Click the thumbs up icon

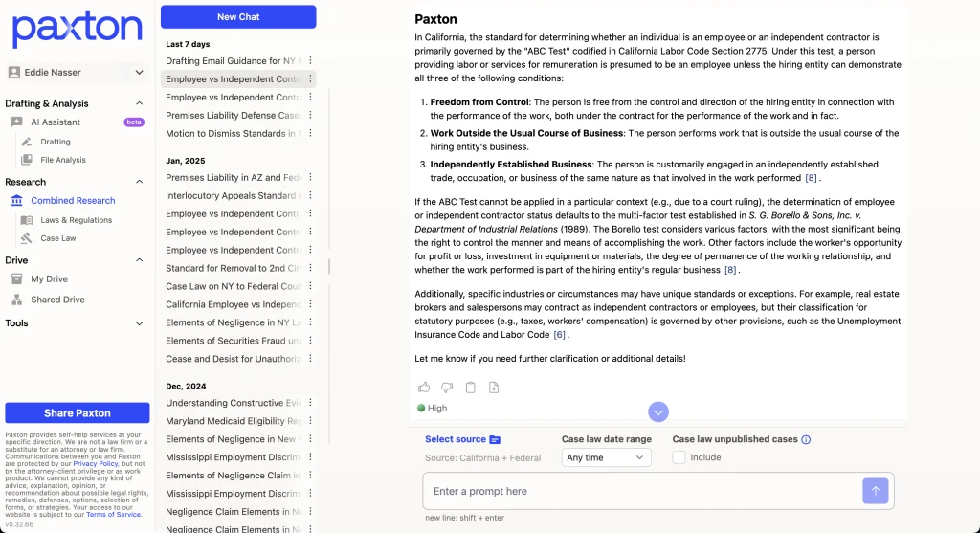click(x=424, y=388)
